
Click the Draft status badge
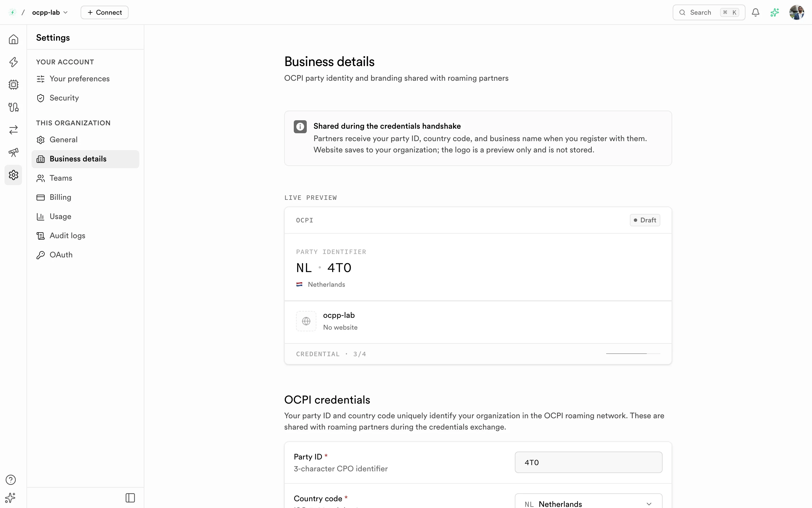(645, 220)
